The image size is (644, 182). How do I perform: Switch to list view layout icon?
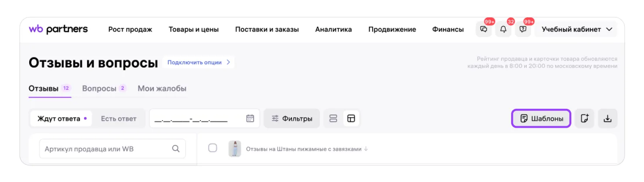(333, 118)
